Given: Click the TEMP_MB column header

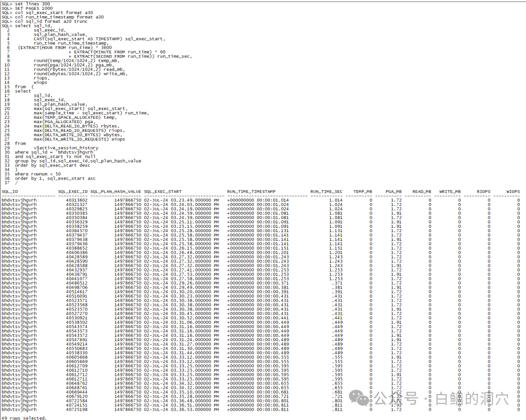Looking at the screenshot, I should pos(363,192).
